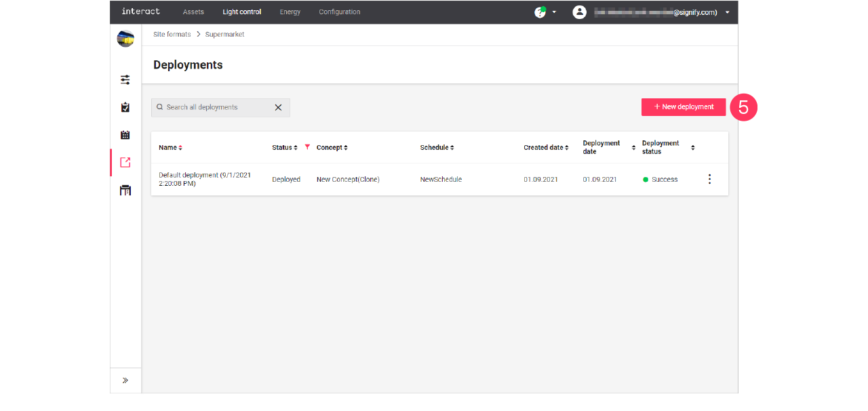Open the account dropdown next to signify email
868x411 pixels.
click(727, 12)
